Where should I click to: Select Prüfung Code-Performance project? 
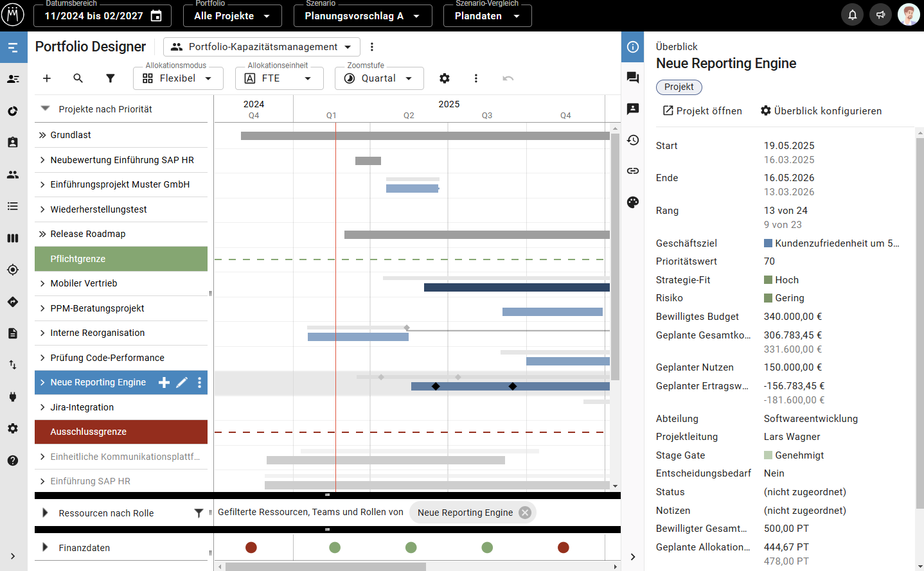121,358
